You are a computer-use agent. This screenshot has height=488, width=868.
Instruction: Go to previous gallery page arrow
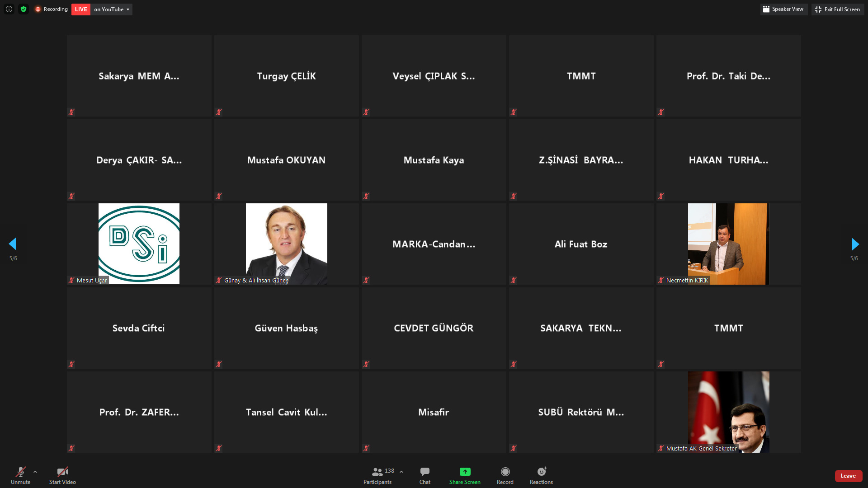point(13,244)
